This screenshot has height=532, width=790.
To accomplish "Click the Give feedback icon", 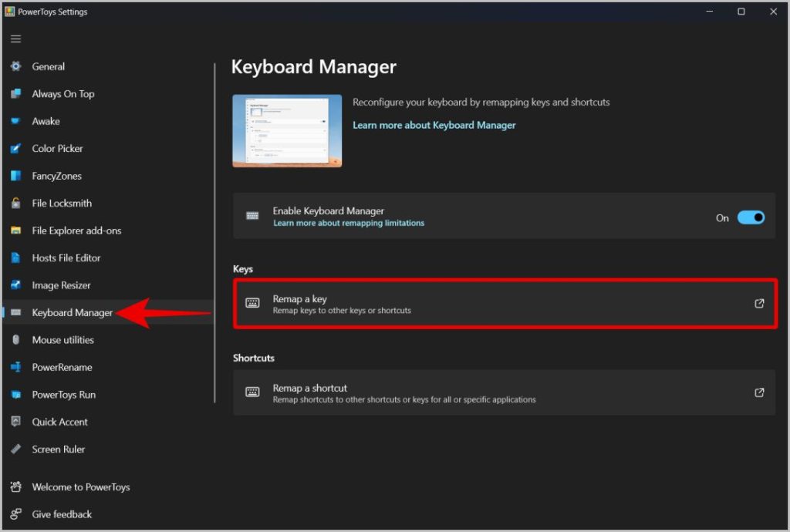I will pyautogui.click(x=15, y=513).
